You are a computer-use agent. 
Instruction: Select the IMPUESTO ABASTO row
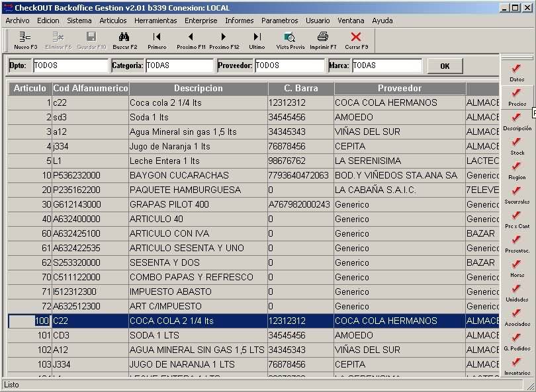(253, 292)
